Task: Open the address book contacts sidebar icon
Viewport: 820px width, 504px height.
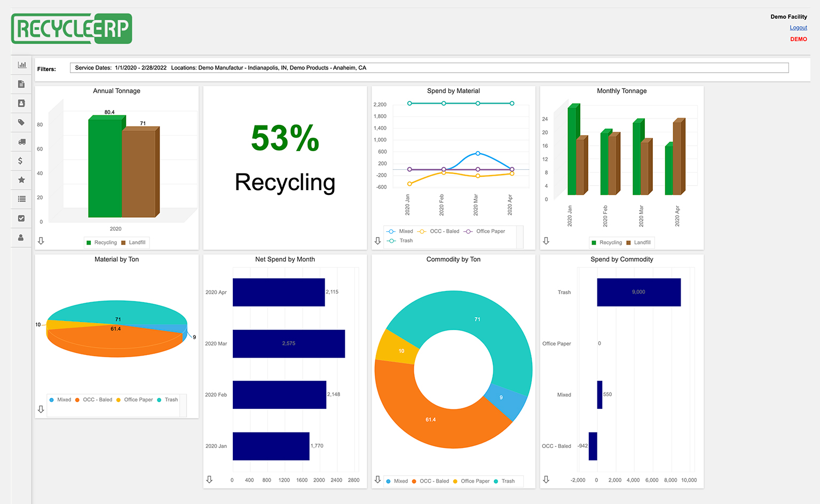Action: (21, 104)
